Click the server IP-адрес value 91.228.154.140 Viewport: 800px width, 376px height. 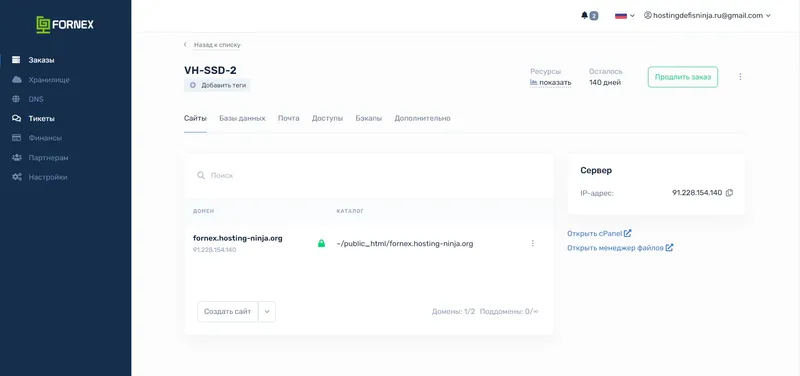[697, 193]
